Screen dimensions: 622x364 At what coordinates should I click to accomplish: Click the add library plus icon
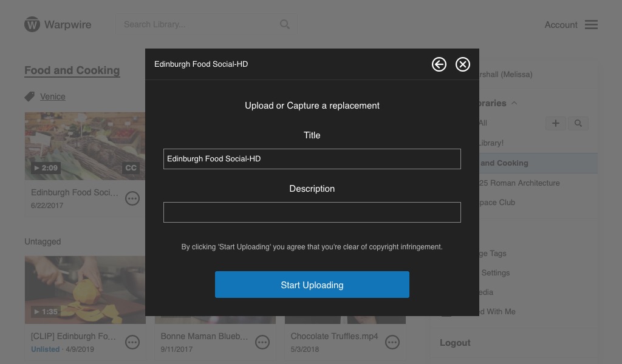click(x=556, y=123)
